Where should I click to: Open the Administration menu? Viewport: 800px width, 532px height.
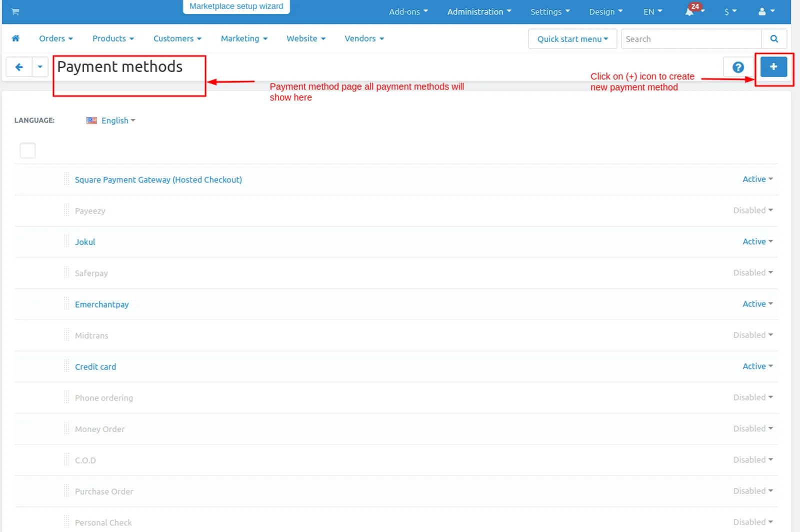(479, 11)
